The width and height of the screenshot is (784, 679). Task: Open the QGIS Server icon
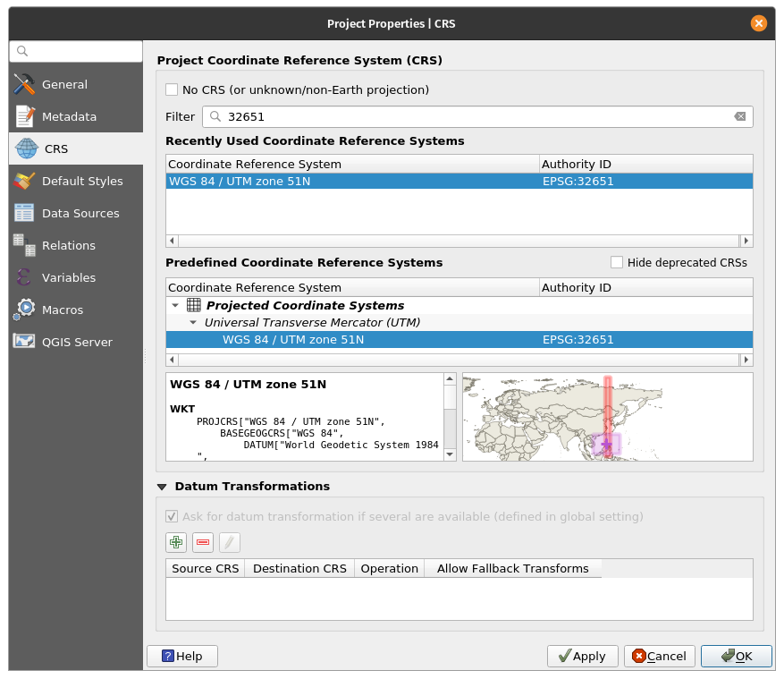point(24,342)
